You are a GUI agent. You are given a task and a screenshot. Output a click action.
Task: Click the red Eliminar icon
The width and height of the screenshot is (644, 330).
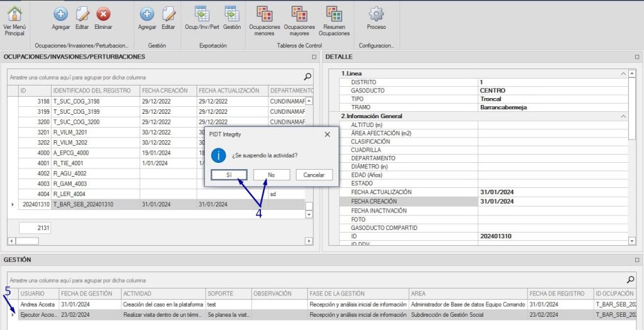(x=103, y=14)
